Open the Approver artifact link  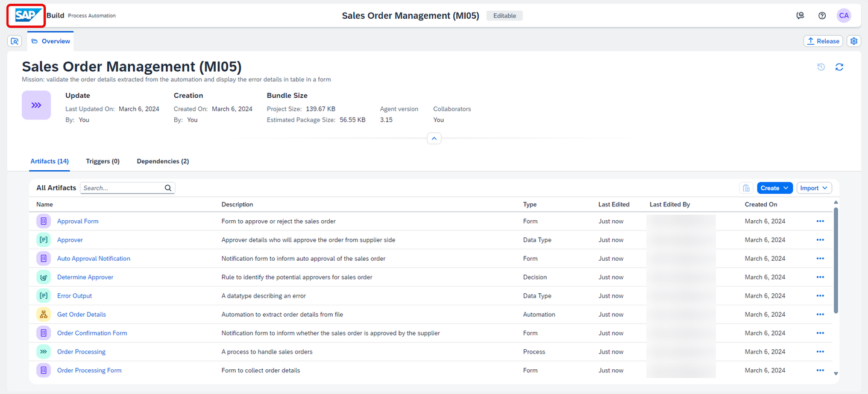(70, 240)
